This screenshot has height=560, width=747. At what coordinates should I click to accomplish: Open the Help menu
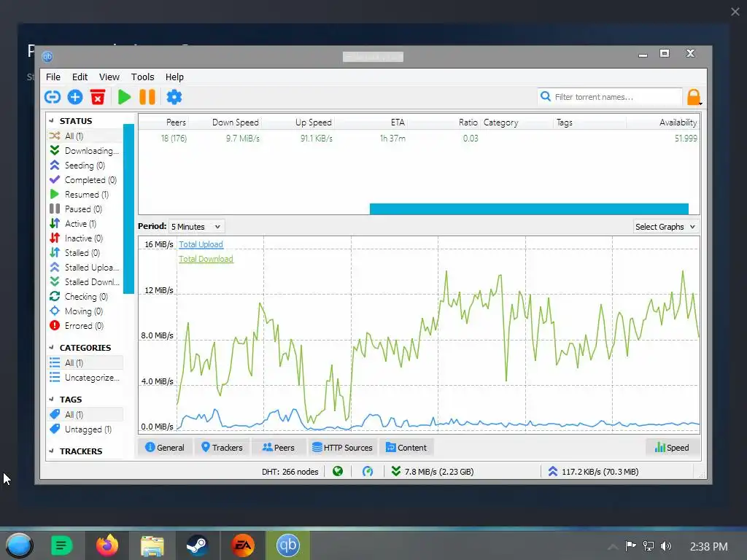pos(174,77)
